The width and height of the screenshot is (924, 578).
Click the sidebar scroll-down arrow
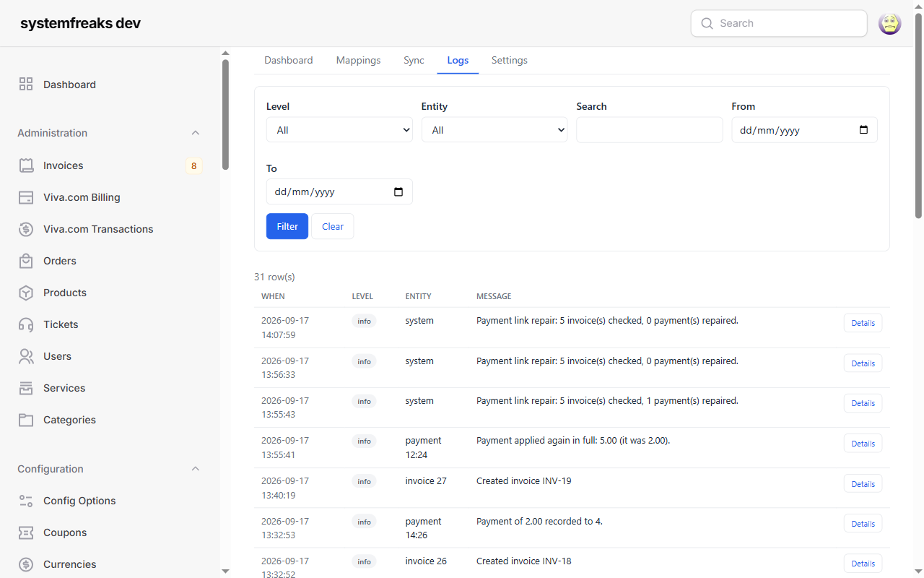point(225,571)
